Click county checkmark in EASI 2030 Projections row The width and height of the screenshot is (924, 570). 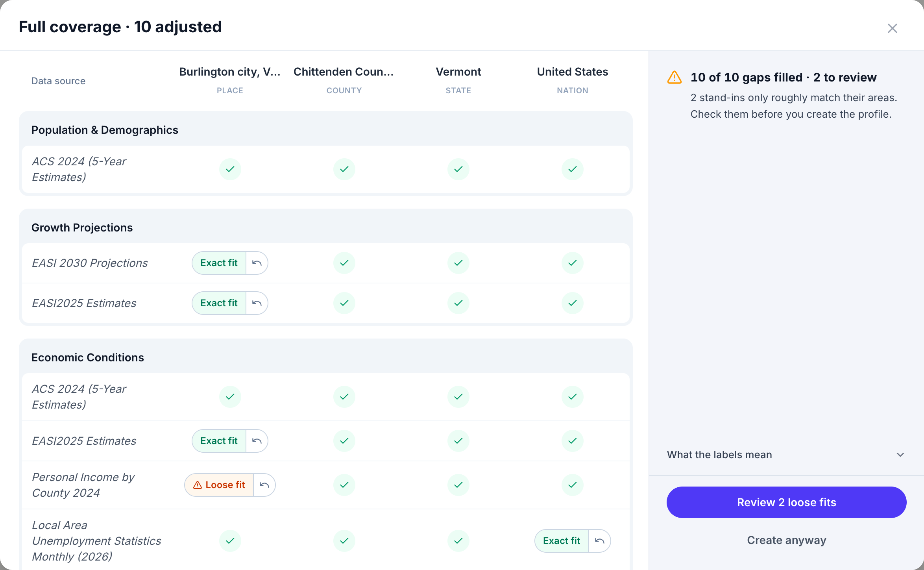[344, 263]
